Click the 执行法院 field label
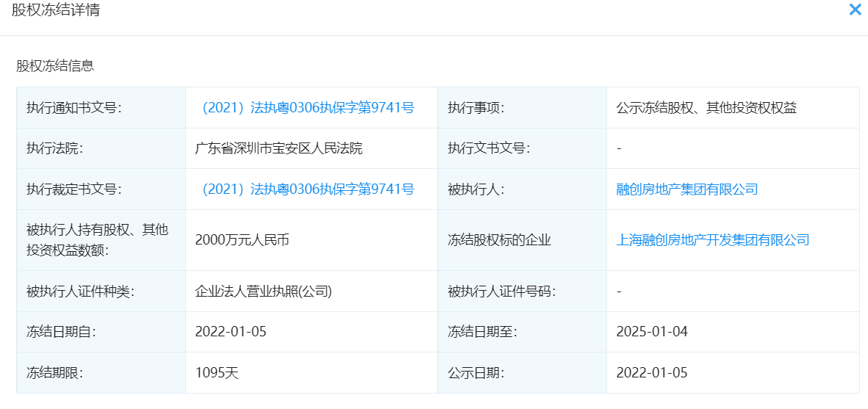This screenshot has width=868, height=409. coord(54,148)
